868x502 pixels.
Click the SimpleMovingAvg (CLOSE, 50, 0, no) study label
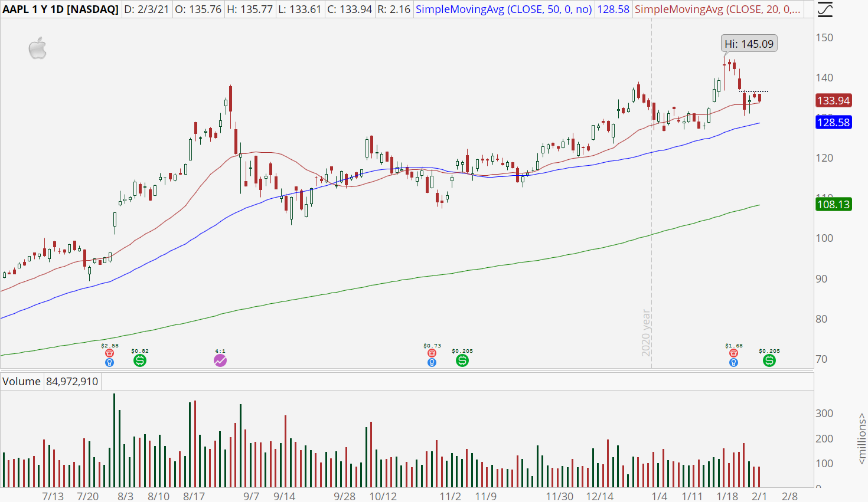[x=504, y=9]
